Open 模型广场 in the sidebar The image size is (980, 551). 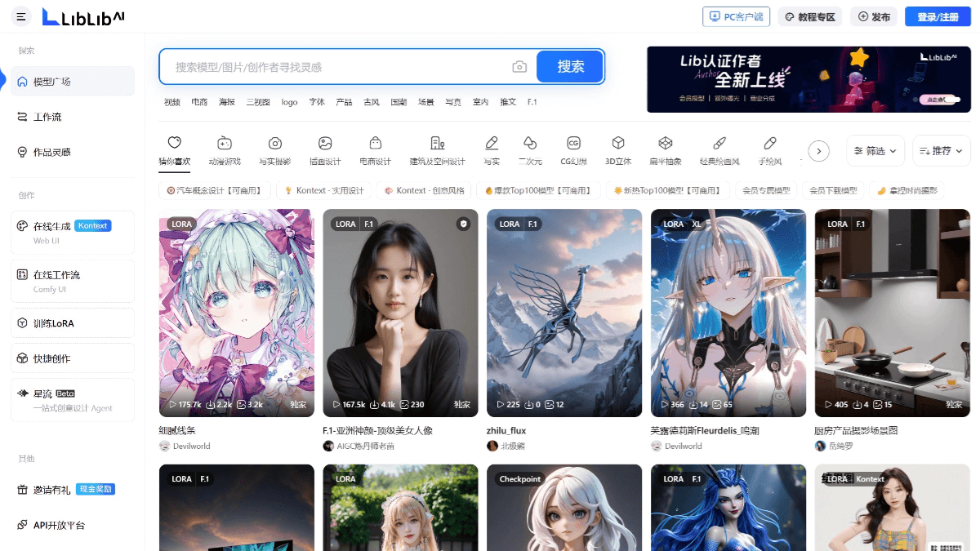pos(73,82)
